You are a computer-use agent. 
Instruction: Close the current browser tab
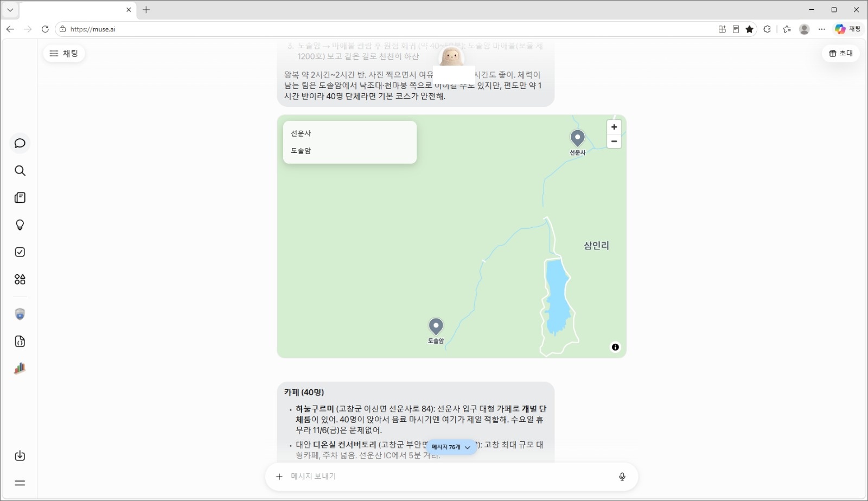point(129,10)
